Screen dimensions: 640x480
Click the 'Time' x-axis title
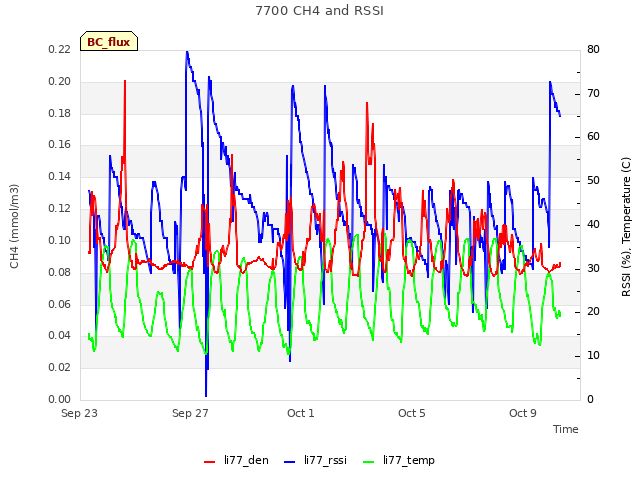(566, 429)
